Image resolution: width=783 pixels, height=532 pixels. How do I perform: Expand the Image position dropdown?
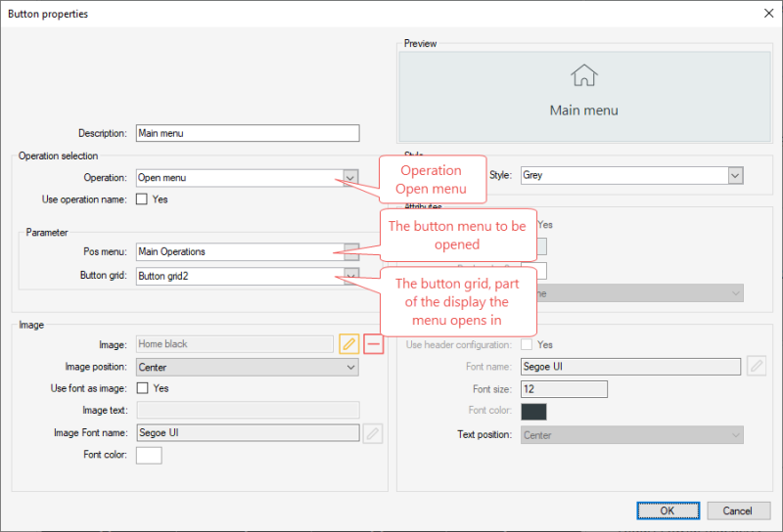(x=351, y=367)
